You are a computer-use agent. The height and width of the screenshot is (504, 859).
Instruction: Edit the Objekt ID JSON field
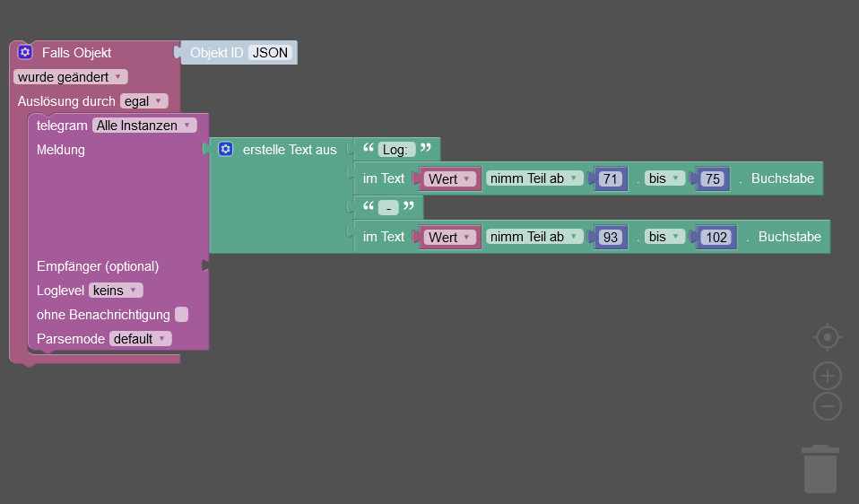[270, 53]
